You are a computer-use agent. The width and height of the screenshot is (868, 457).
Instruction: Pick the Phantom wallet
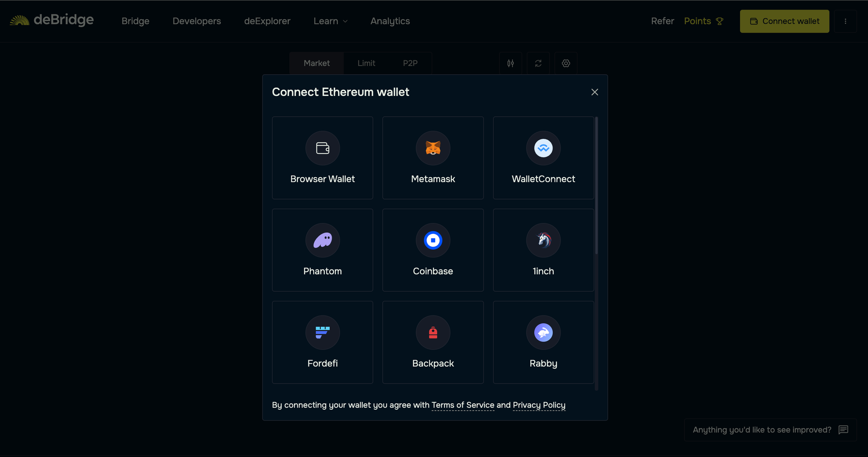[322, 250]
